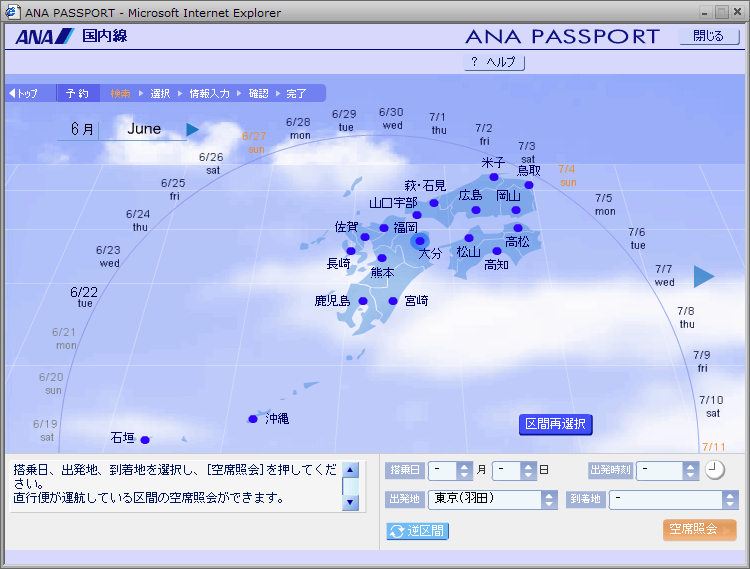Viewport: 750px width, 569px height.
Task: Select the Saga (佐賀) airport dot
Action: [x=365, y=237]
